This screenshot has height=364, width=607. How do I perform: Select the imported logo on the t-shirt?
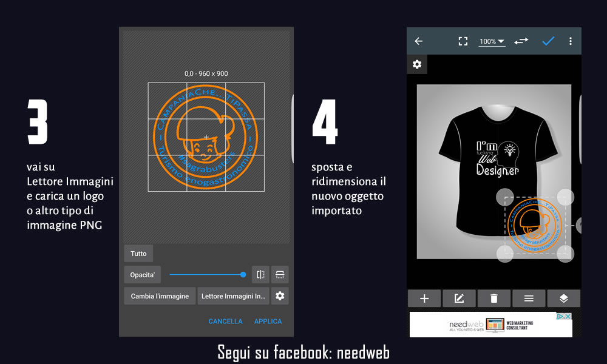tap(535, 226)
